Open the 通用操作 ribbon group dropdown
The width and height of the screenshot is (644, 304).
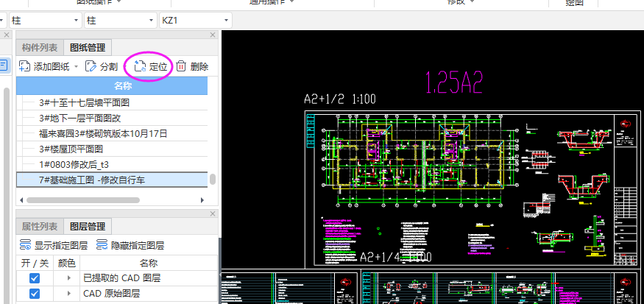click(292, 1)
